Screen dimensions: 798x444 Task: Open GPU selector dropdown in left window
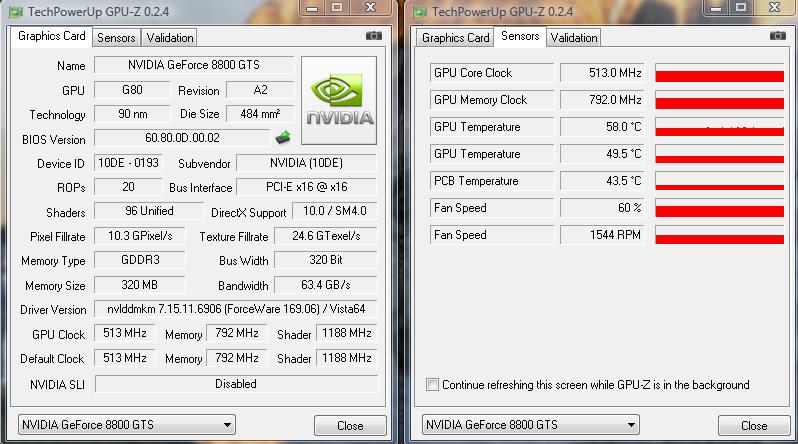[x=127, y=425]
